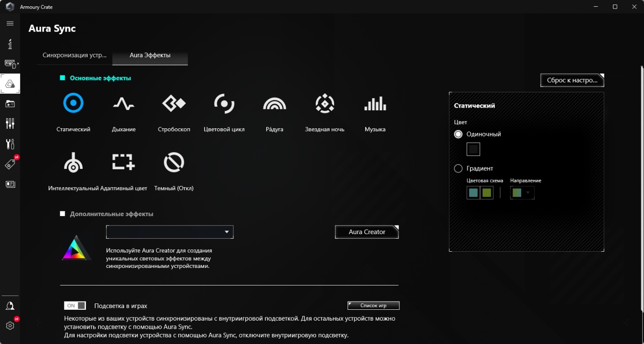Open the Список игр games list

pos(373,306)
